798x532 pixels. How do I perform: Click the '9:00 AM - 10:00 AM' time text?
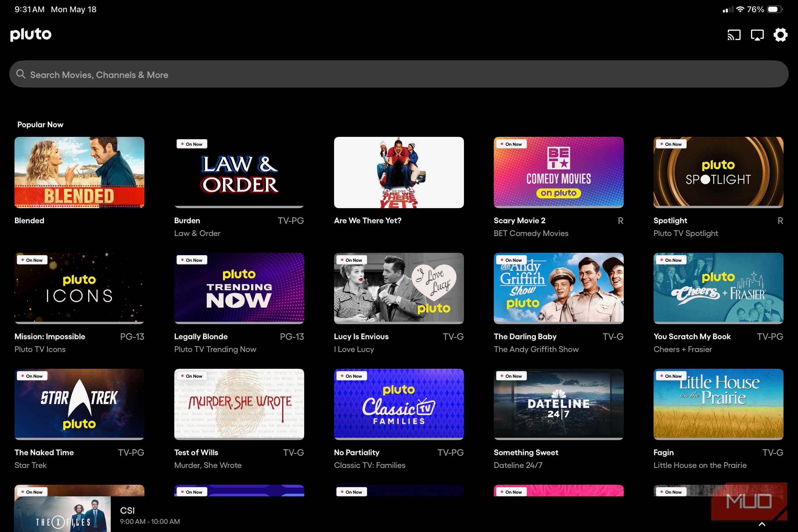[150, 522]
